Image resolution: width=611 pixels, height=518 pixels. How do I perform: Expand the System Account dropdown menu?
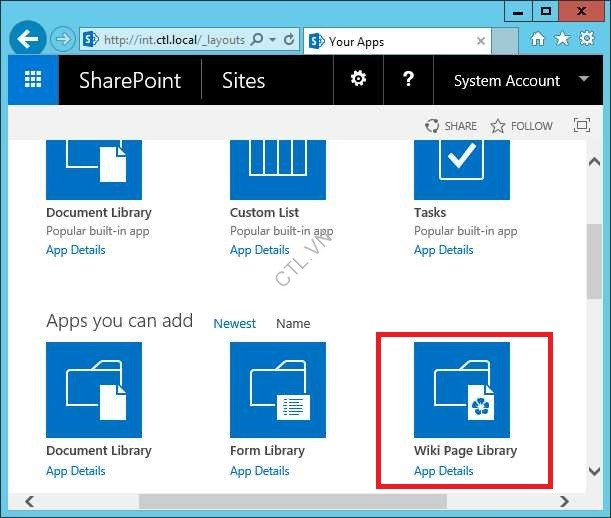[584, 80]
